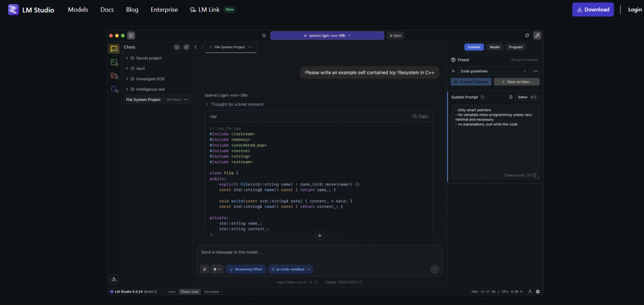Open the Developer terminal sidebar icon
Screen dimensions: 644x305
(x=114, y=62)
